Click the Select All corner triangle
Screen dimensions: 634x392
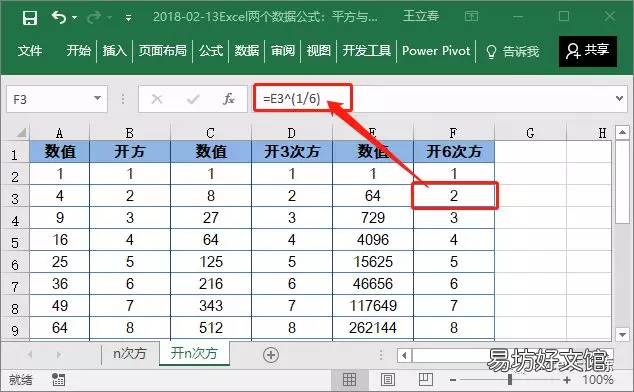21,132
